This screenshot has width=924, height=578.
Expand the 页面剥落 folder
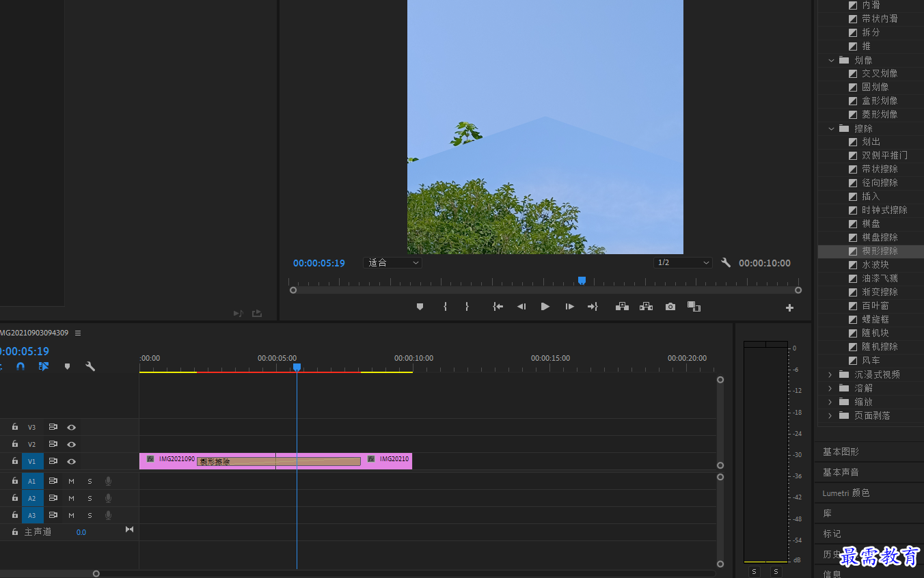click(x=830, y=415)
